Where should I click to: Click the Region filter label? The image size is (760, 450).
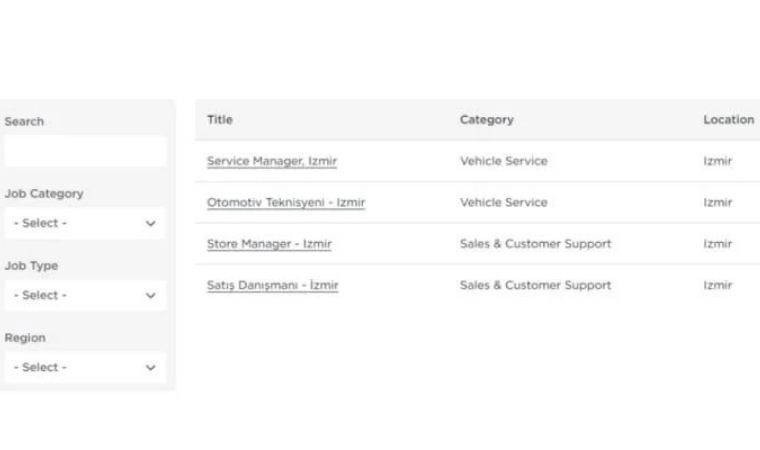(x=24, y=338)
